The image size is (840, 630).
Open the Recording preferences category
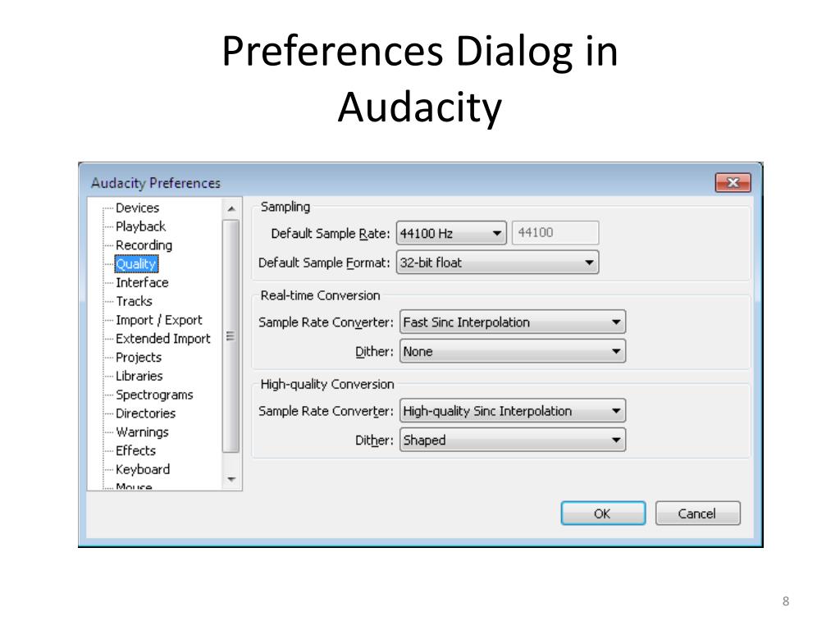tap(144, 245)
